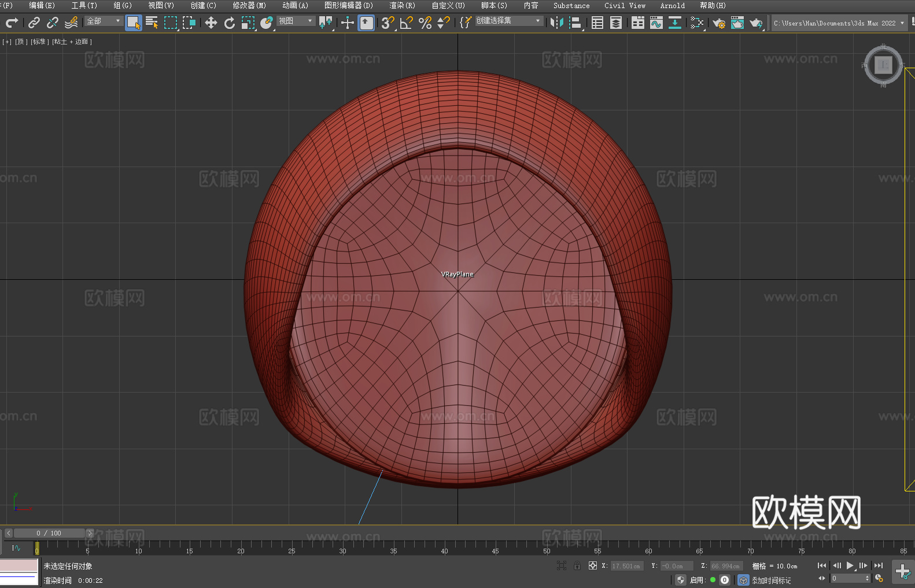Open the 组(G) menu
The height and width of the screenshot is (588, 915).
(122, 5)
